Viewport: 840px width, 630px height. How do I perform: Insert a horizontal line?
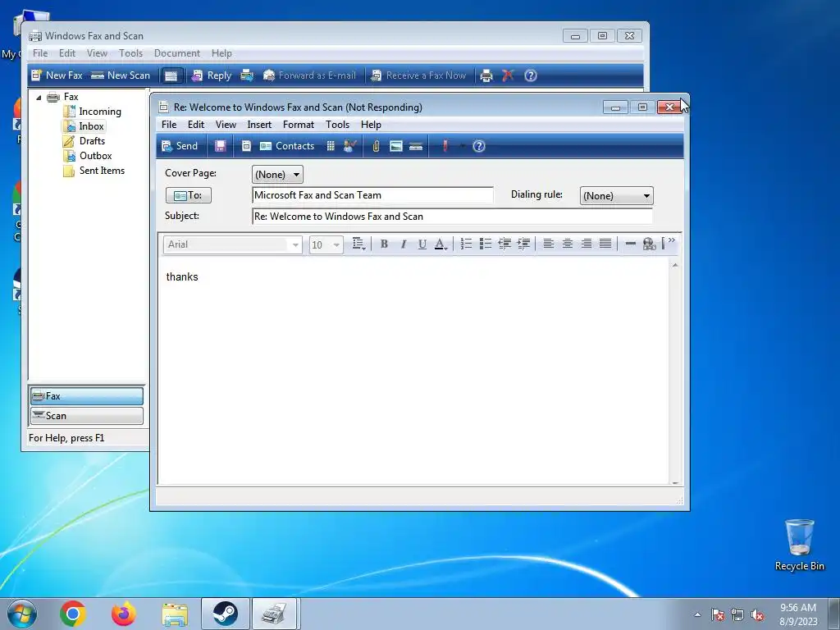631,244
